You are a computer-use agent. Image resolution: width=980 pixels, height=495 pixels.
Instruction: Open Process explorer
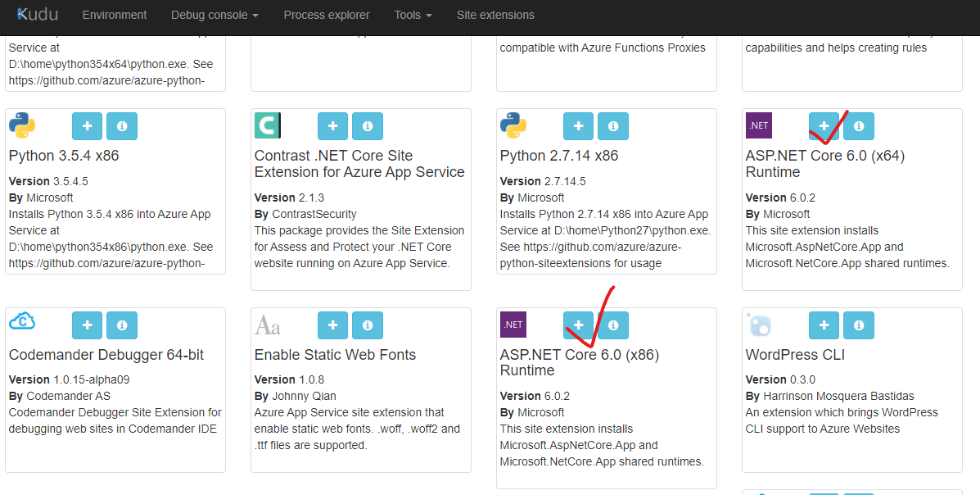pos(326,15)
